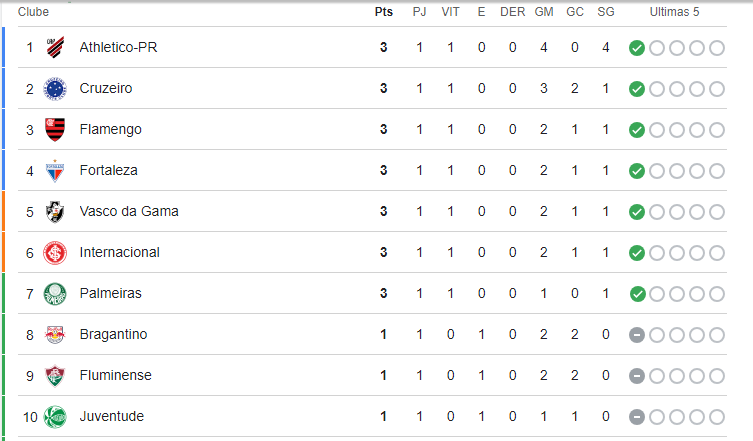Click the Internacional club crest
The image size is (753, 441).
(55, 253)
